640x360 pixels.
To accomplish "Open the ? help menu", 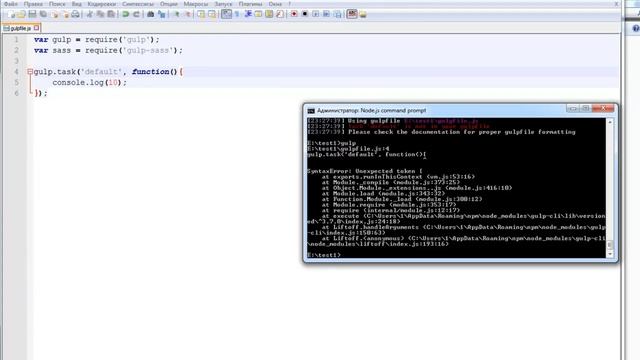I will click(290, 4).
